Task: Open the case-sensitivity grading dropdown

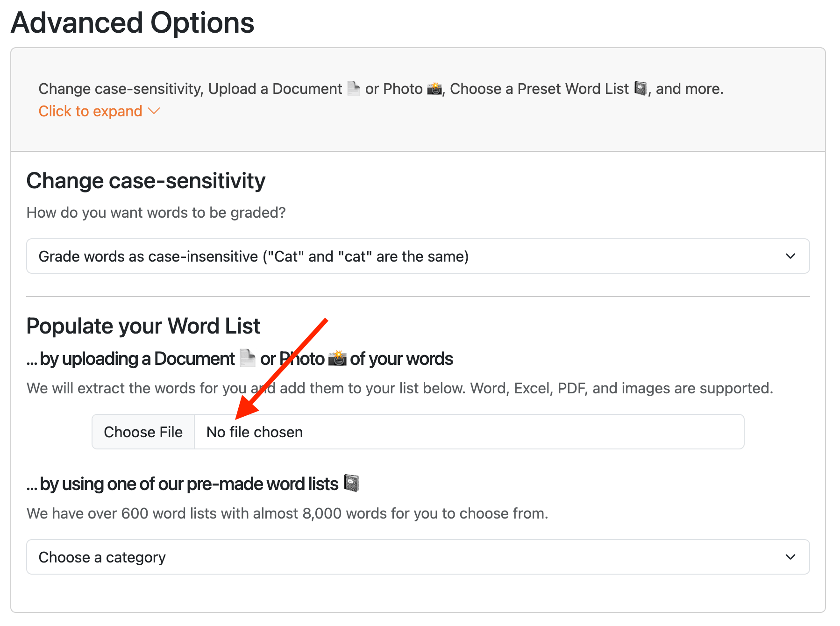Action: click(x=418, y=256)
